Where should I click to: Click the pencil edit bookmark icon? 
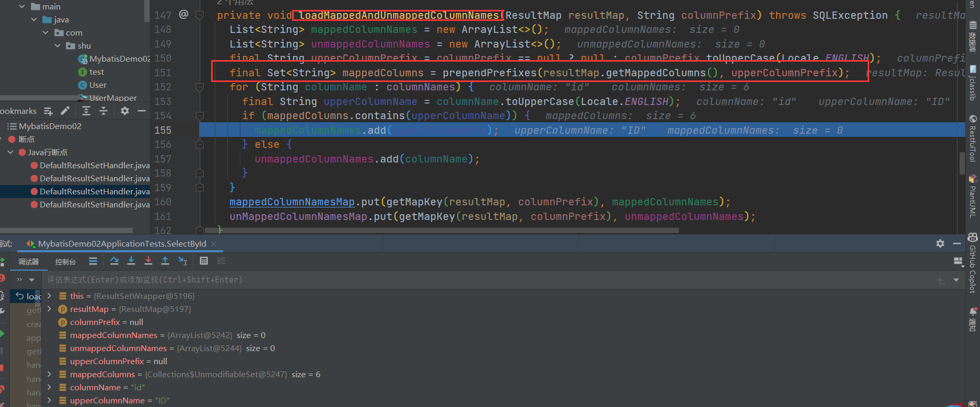(x=65, y=111)
